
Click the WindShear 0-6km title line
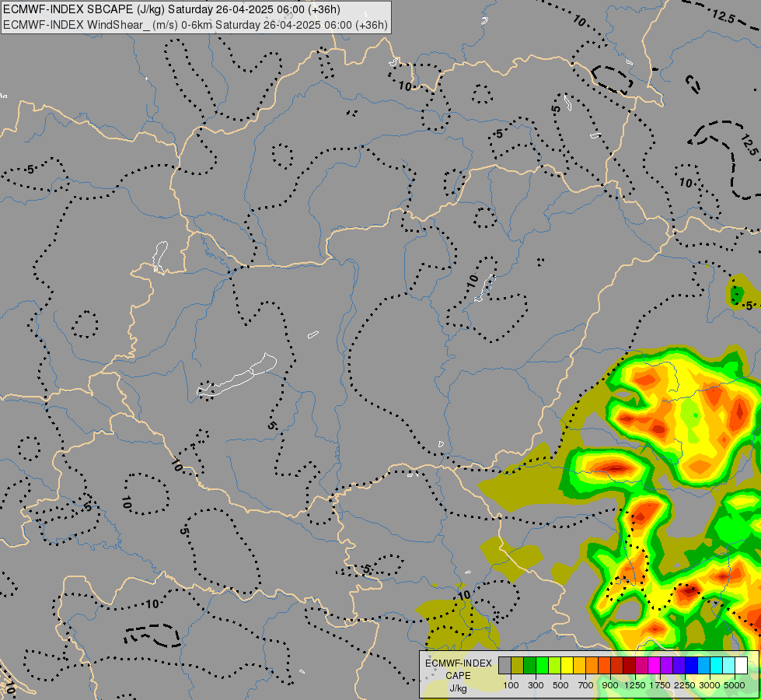pos(195,25)
